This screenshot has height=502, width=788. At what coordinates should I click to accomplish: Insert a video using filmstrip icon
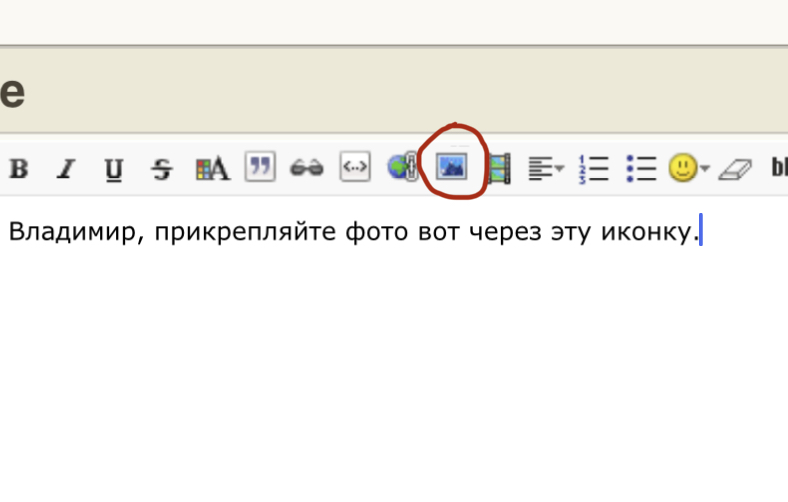pyautogui.click(x=500, y=168)
